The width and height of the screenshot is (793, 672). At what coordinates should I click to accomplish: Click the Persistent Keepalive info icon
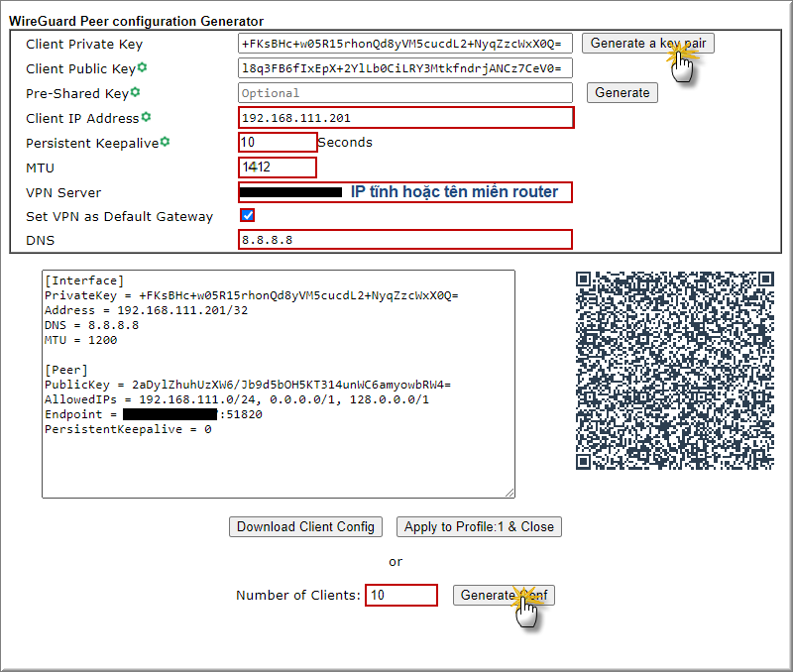pos(165,142)
